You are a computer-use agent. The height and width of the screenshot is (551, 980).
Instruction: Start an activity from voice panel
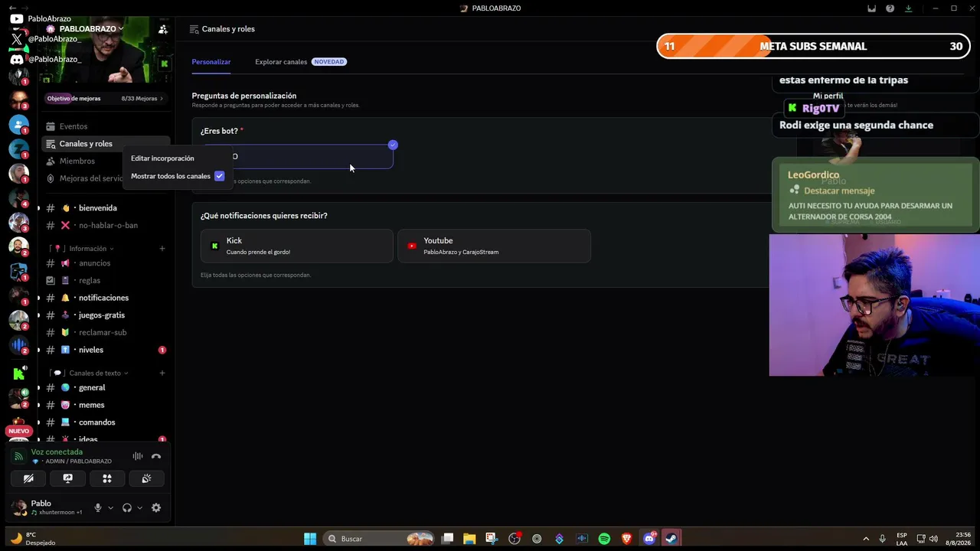pyautogui.click(x=107, y=478)
